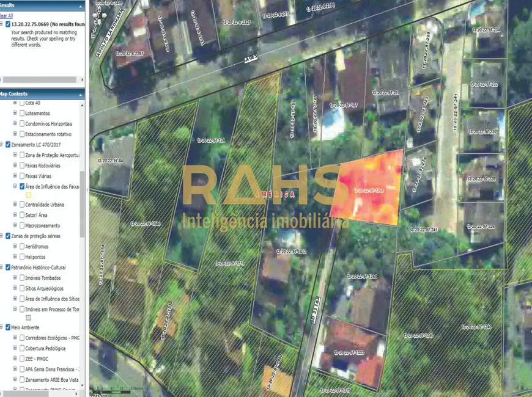Toggle the Helipontos layer checkbox

[23, 257]
